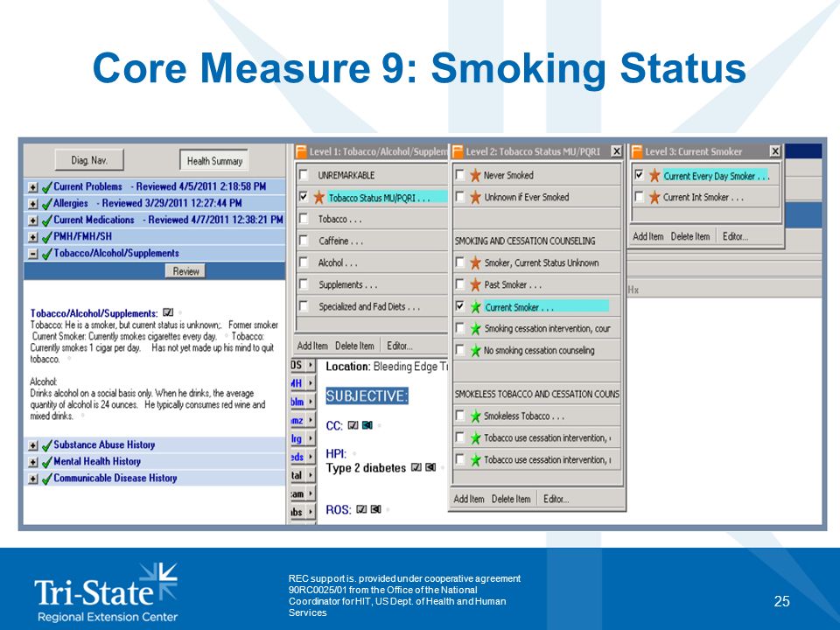The height and width of the screenshot is (630, 840).
Task: Click Add Item in Level 2 window
Action: pyautogui.click(x=469, y=499)
